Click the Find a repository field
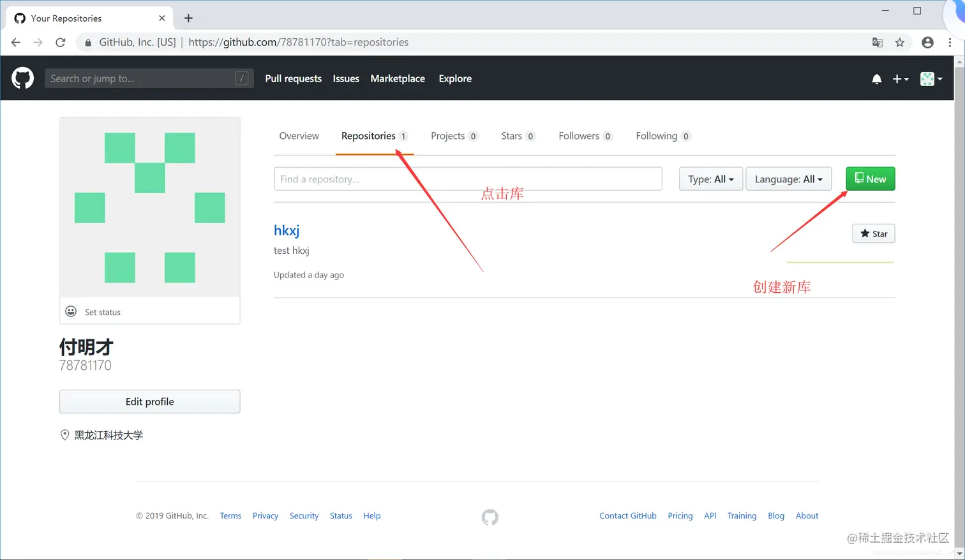The image size is (965, 560). tap(468, 179)
